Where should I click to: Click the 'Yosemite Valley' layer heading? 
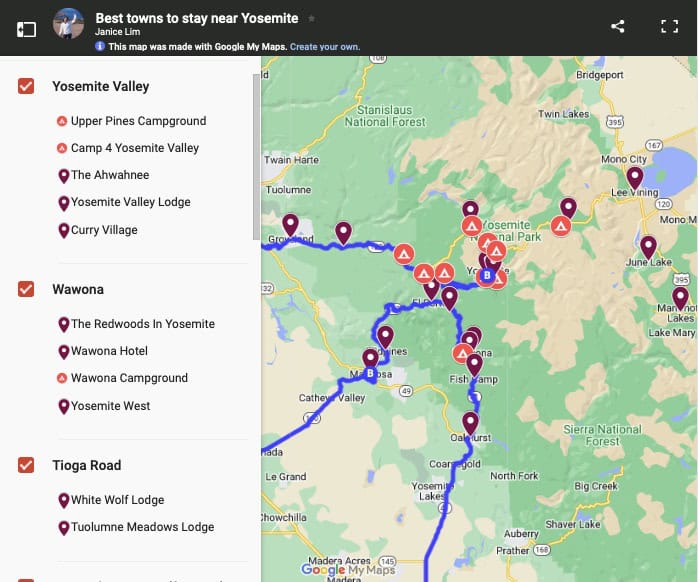101,86
